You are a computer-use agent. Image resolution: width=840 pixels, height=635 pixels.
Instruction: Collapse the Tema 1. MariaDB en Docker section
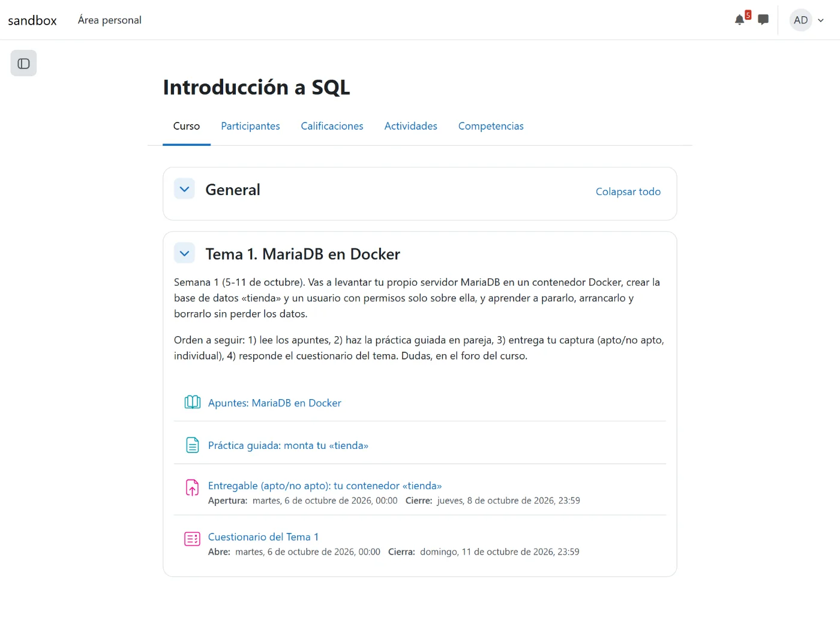[x=184, y=253]
